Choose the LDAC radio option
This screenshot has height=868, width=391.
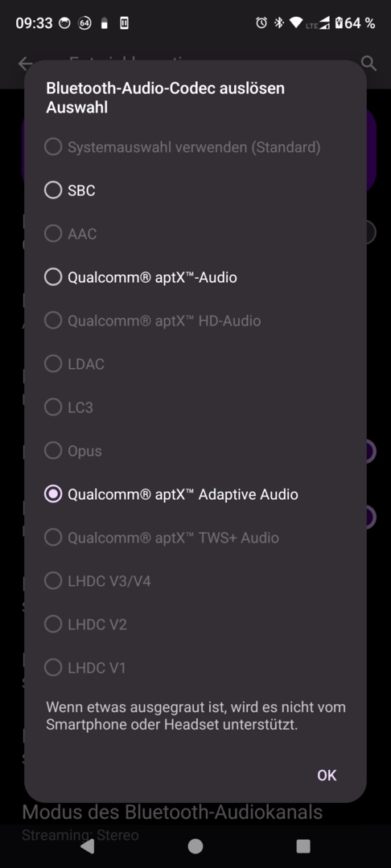point(195,364)
